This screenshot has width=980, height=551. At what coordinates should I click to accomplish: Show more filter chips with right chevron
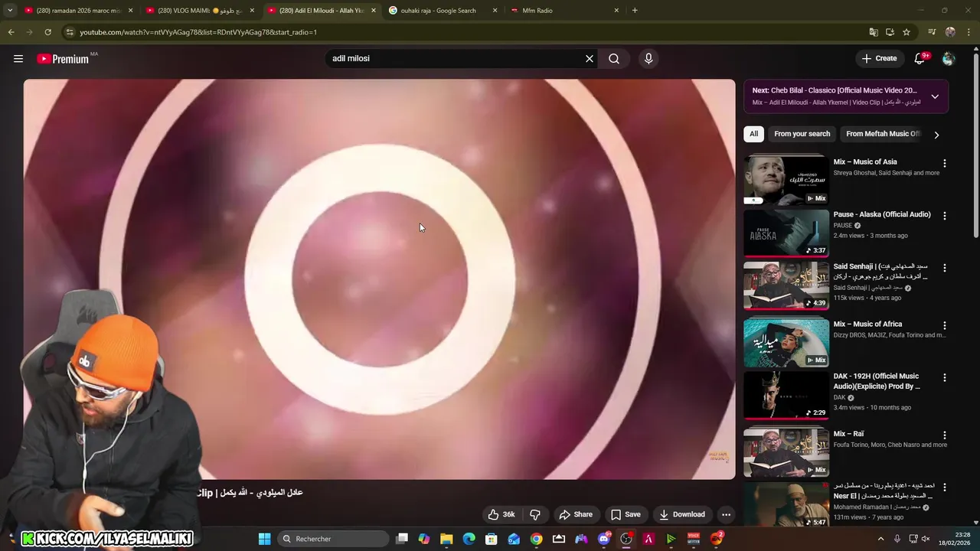(x=936, y=135)
